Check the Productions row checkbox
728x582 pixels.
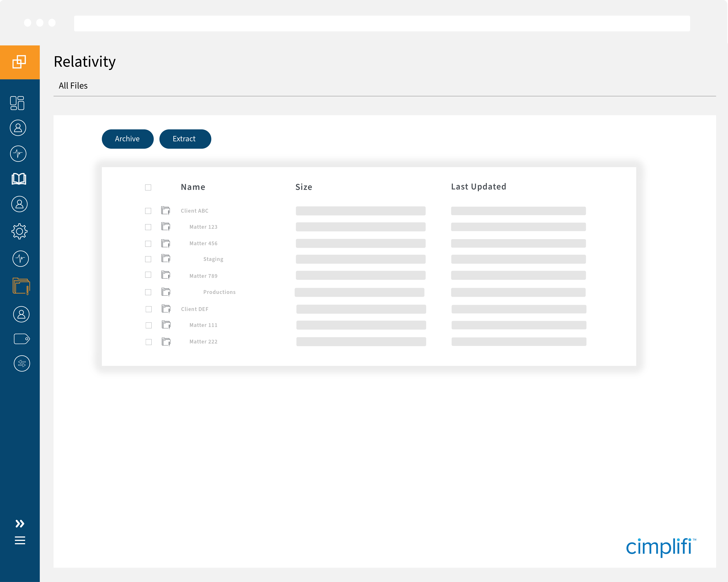tap(148, 292)
